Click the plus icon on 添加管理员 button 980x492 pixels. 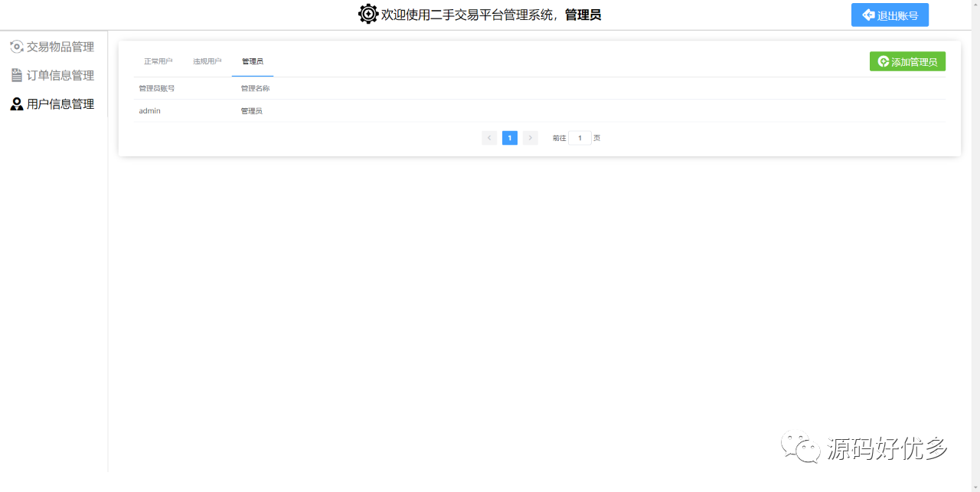pyautogui.click(x=884, y=61)
